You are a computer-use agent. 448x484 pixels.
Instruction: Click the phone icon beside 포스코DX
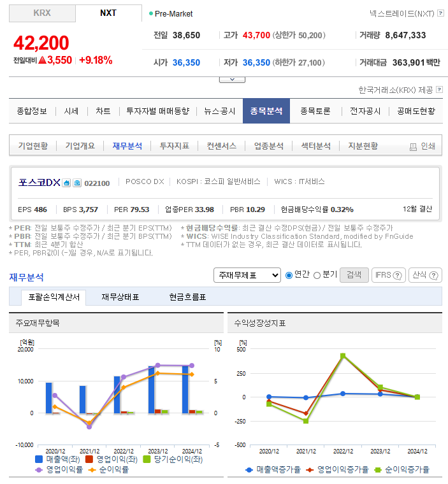[77, 183]
